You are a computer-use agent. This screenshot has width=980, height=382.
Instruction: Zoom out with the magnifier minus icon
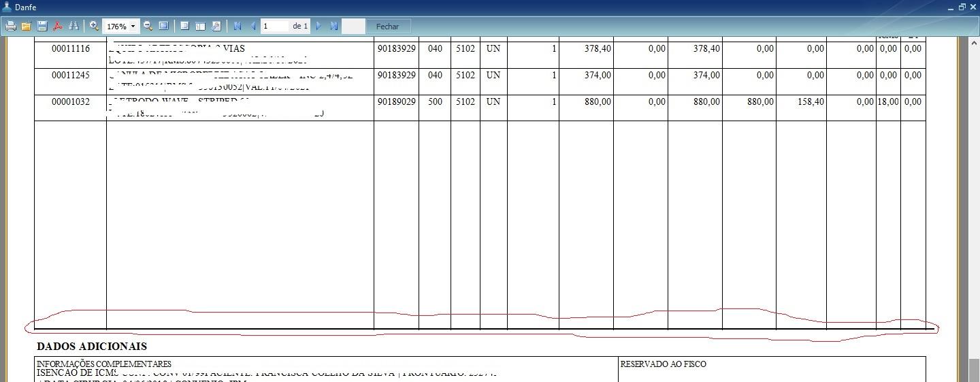pyautogui.click(x=148, y=26)
